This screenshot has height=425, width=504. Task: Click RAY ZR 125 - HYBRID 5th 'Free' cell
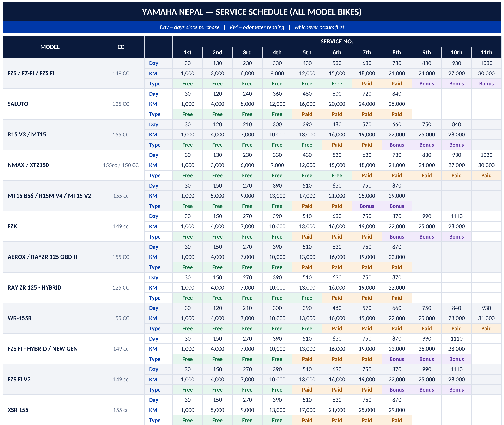pyautogui.click(x=307, y=298)
